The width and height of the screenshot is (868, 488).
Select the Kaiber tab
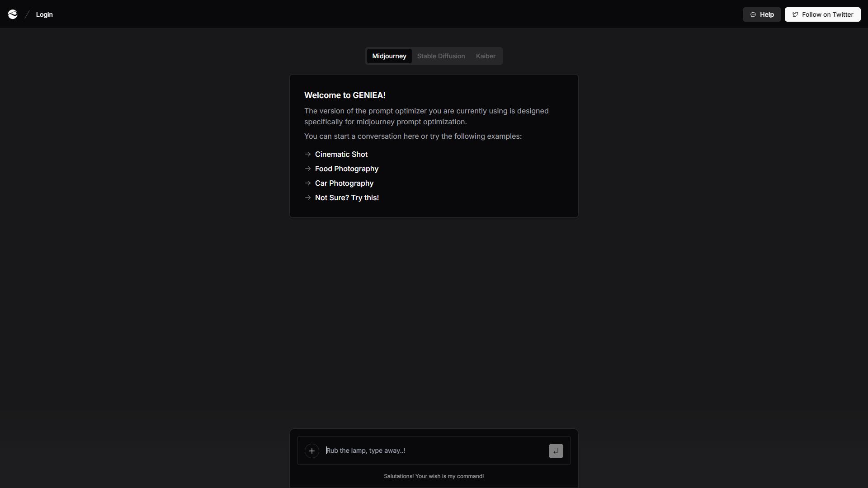pyautogui.click(x=486, y=56)
